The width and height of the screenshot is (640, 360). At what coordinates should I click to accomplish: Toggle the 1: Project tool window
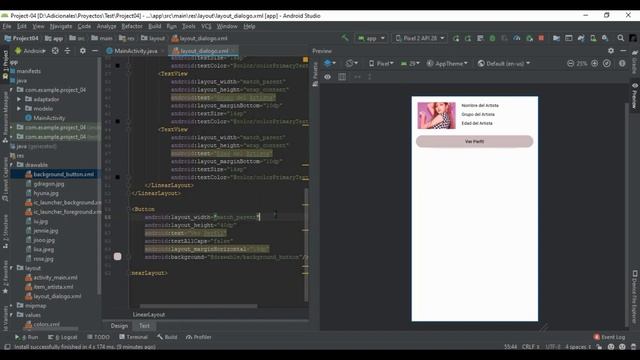click(x=5, y=65)
